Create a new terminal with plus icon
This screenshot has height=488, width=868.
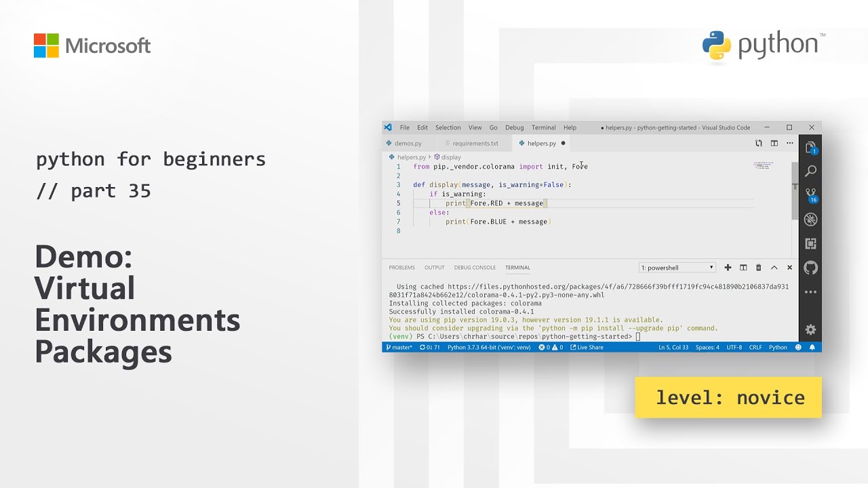[728, 268]
